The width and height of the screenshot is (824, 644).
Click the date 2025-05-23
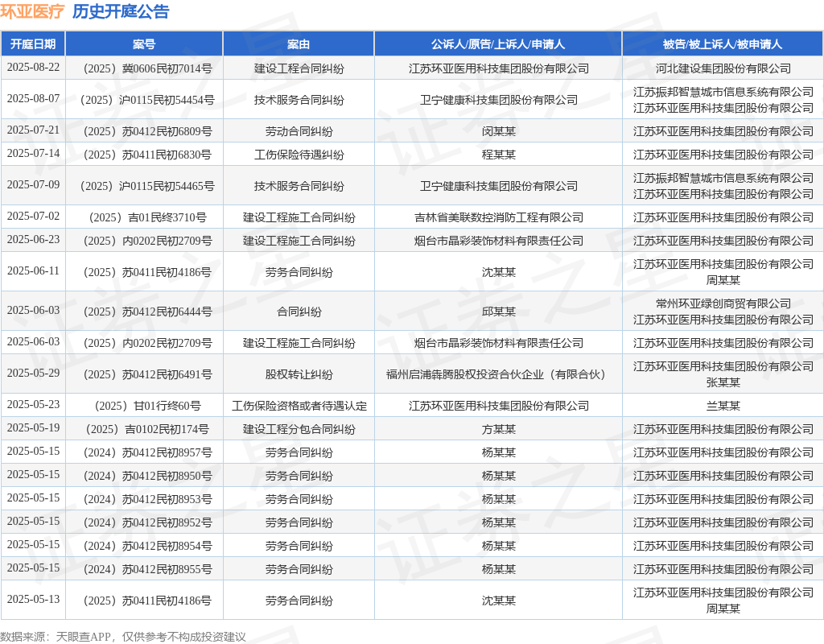33,404
